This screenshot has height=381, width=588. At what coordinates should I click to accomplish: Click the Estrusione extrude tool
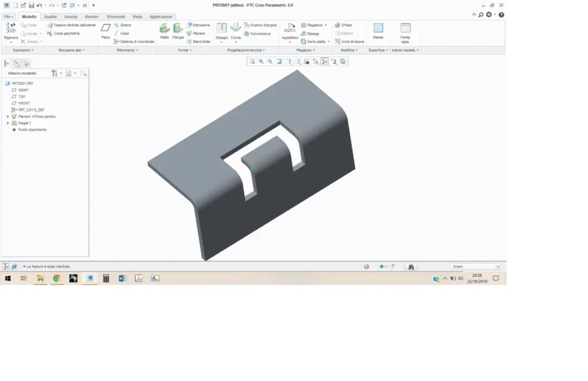198,25
